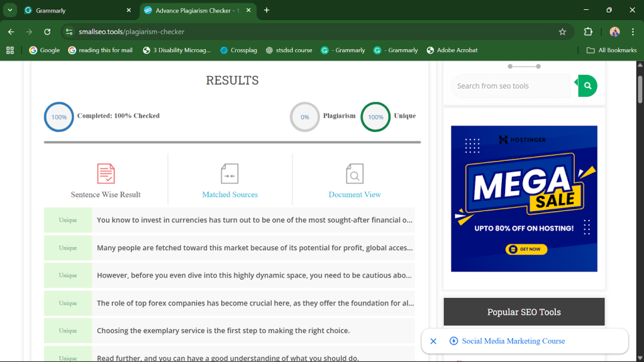Reload the page
Screen dimensions: 644x362
point(47,32)
